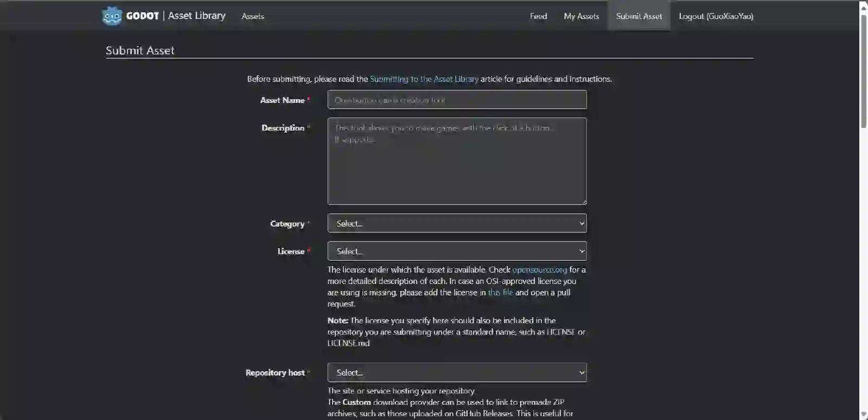Expand the Category dropdown
The width and height of the screenshot is (868, 420).
[457, 223]
